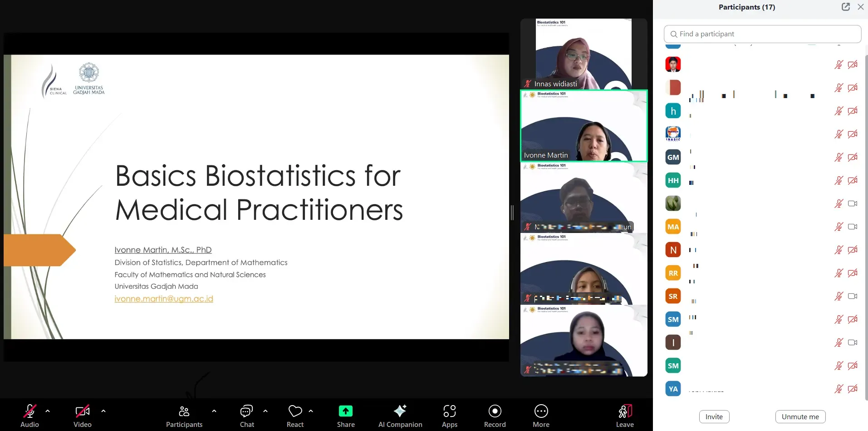Click the Find a participant search field

click(x=762, y=34)
